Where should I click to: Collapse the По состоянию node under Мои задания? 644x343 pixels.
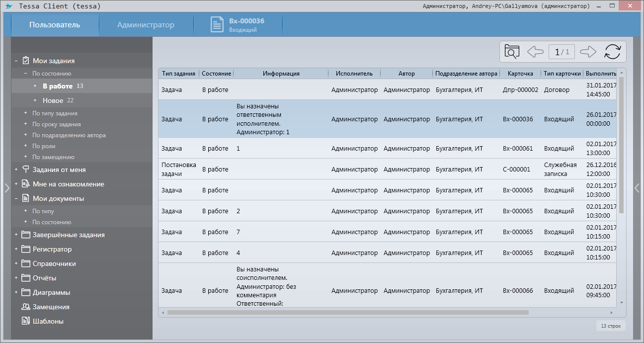tap(26, 74)
